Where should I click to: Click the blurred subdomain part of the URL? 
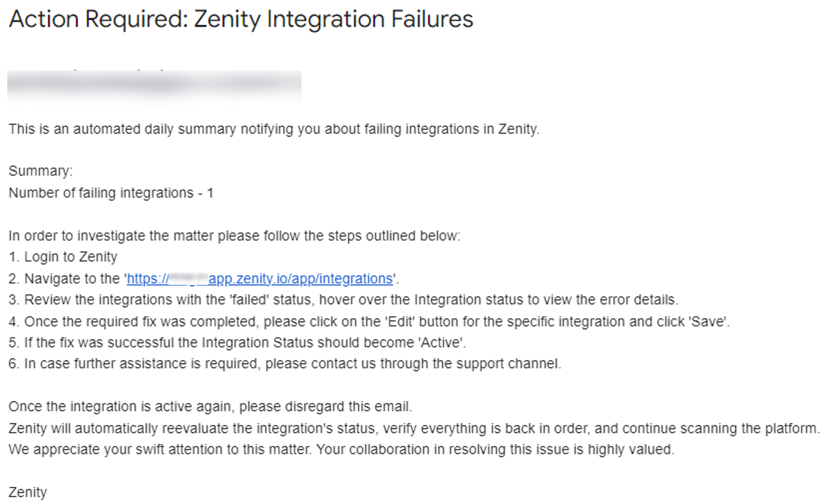[x=188, y=279]
